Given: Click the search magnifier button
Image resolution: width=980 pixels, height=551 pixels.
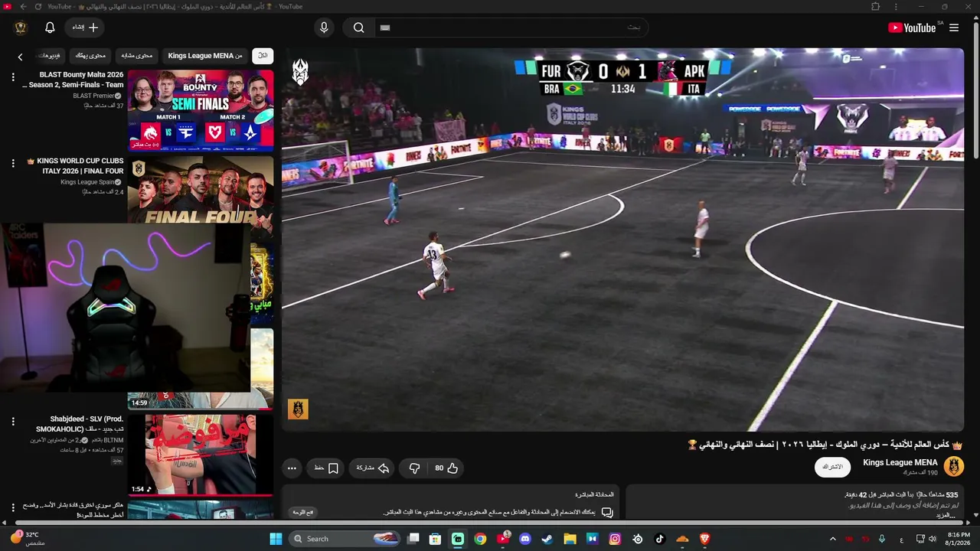Looking at the screenshot, I should [358, 28].
